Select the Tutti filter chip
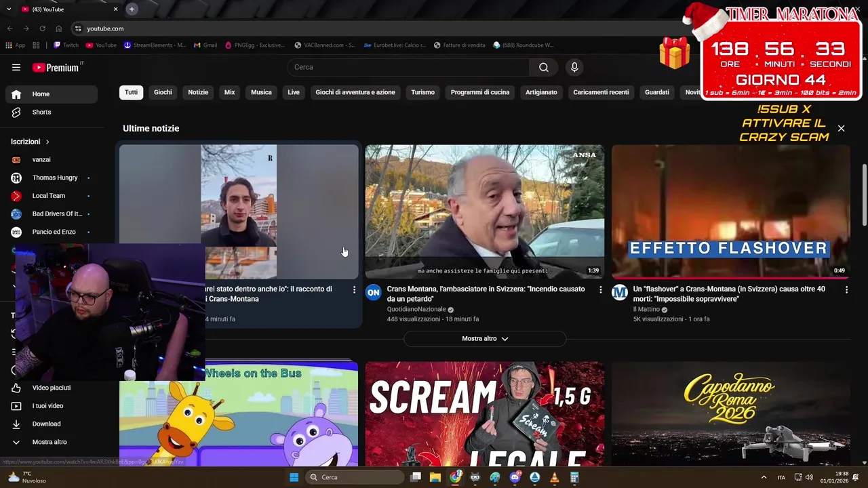The image size is (868, 488). [x=131, y=92]
